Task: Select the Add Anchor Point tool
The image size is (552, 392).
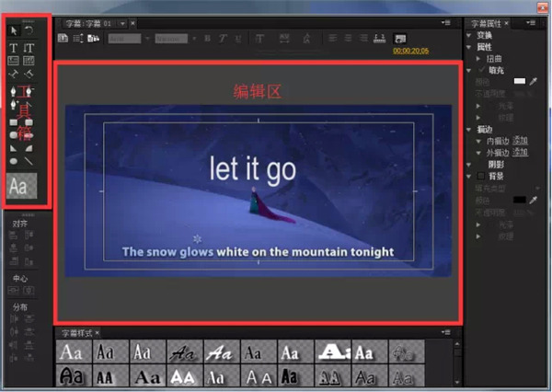Action: point(14,105)
